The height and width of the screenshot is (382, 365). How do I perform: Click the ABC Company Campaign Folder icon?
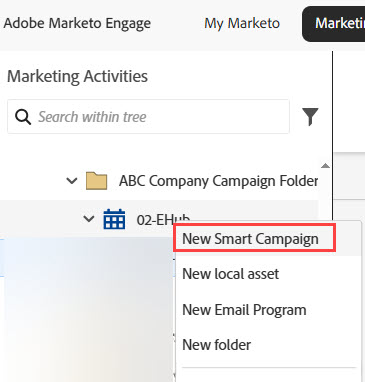[97, 181]
